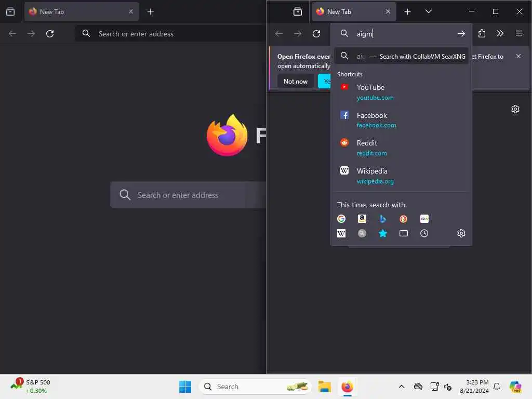
Task: Click Firefox taskbar icon
Action: 347,387
